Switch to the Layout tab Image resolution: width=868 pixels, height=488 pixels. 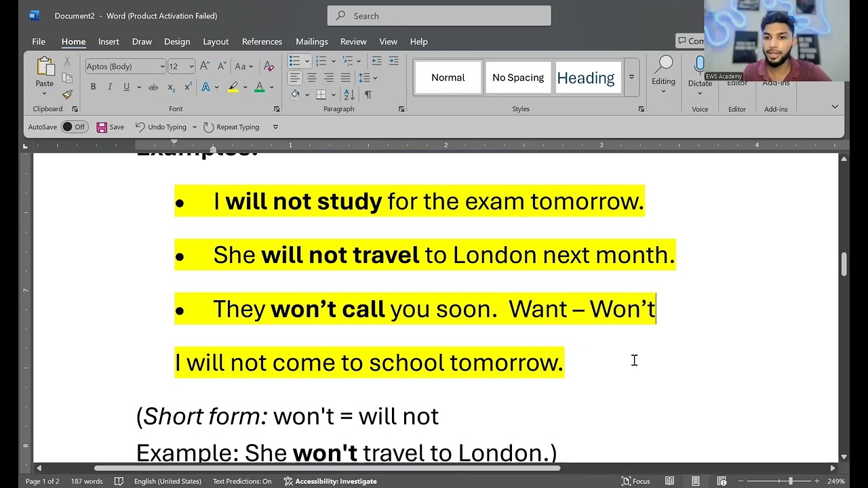click(x=216, y=41)
